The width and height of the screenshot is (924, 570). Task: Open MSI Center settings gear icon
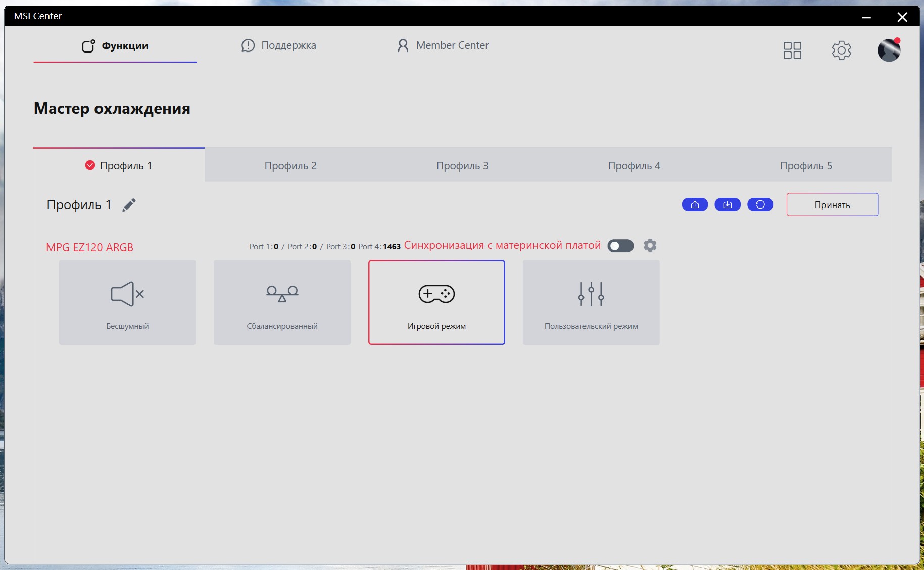coord(841,50)
